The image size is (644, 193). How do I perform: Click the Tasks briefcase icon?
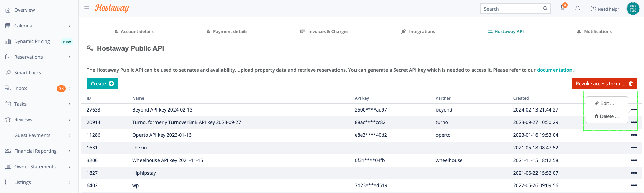click(x=8, y=104)
